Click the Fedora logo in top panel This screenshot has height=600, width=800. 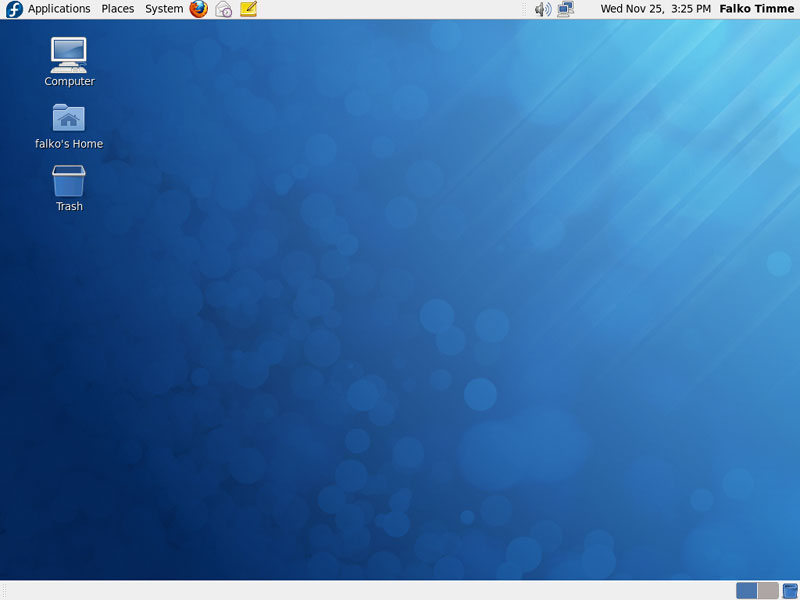[14, 9]
